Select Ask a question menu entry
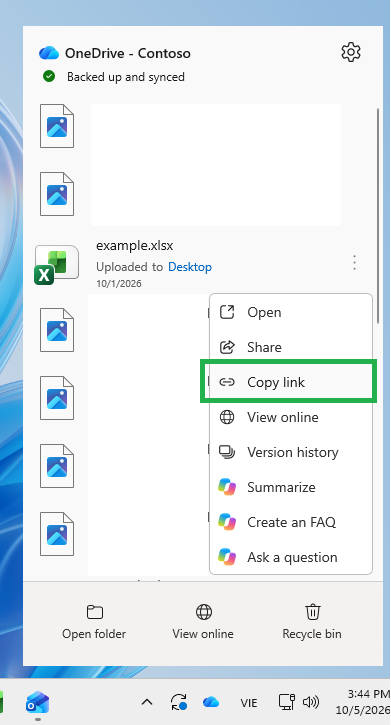The width and height of the screenshot is (391, 725). coord(291,557)
